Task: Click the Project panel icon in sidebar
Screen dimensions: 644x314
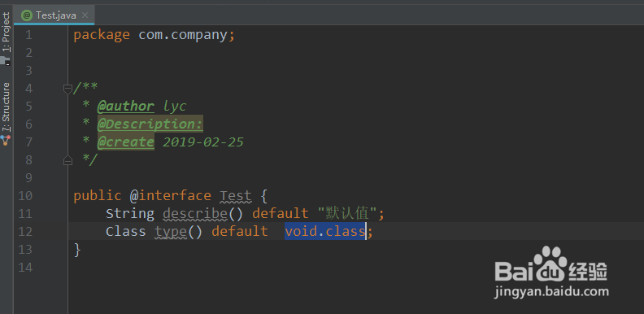Action: [6, 61]
